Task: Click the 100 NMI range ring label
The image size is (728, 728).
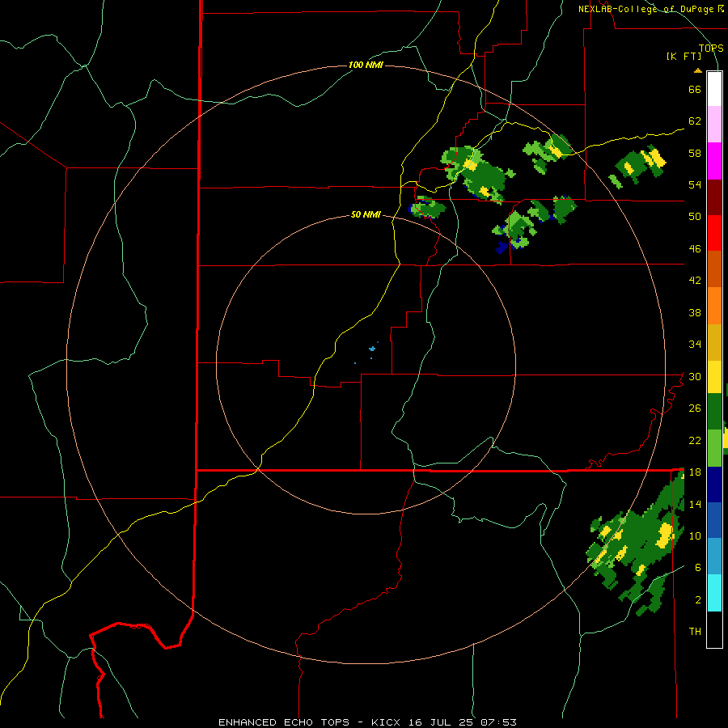Action: 366,65
